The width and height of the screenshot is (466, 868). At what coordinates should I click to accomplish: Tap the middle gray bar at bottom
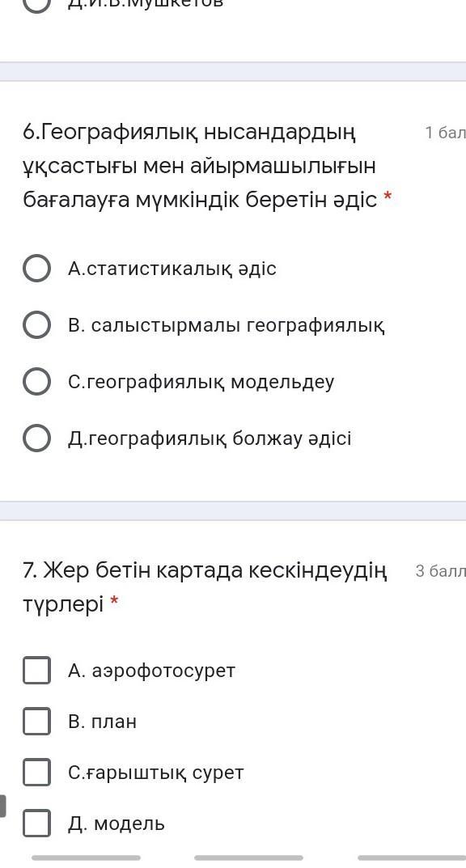tap(248, 858)
